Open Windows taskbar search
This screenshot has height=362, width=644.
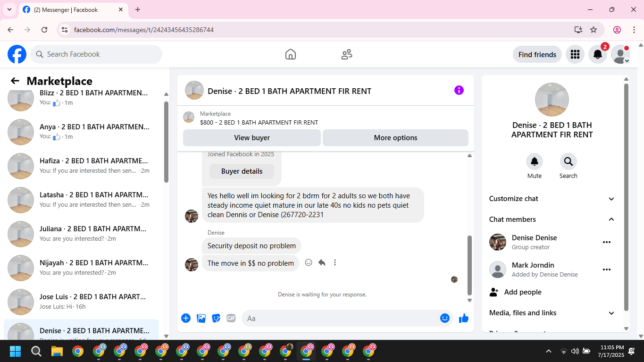tap(36, 351)
